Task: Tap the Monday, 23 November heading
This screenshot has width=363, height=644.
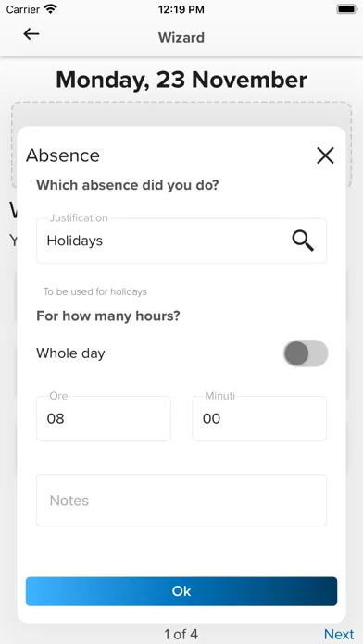Action: (x=181, y=80)
